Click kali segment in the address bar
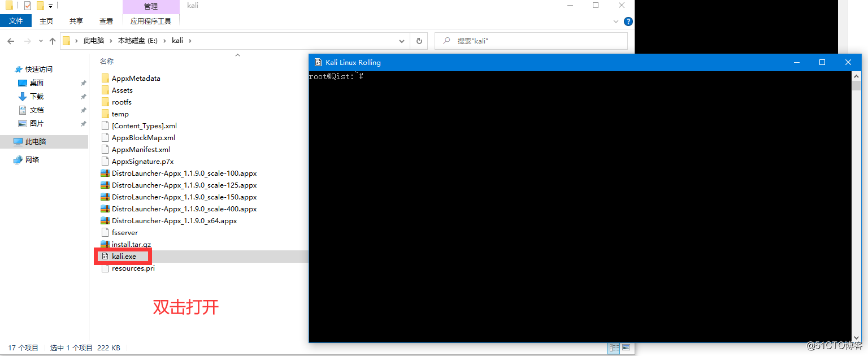Screen dimensions: 868x356 point(177,41)
